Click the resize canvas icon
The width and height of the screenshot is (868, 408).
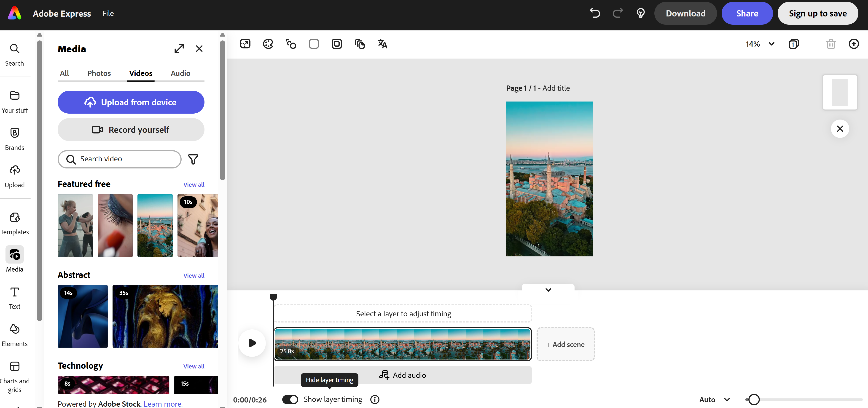click(245, 44)
